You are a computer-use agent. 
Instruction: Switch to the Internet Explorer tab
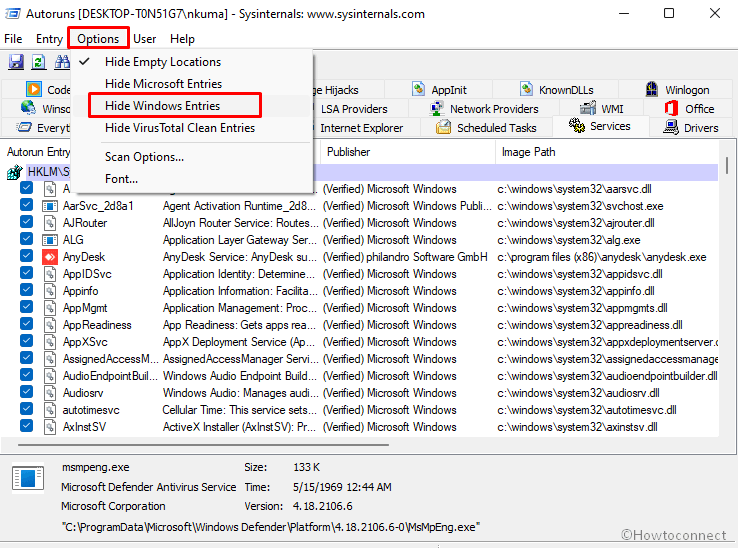point(361,128)
